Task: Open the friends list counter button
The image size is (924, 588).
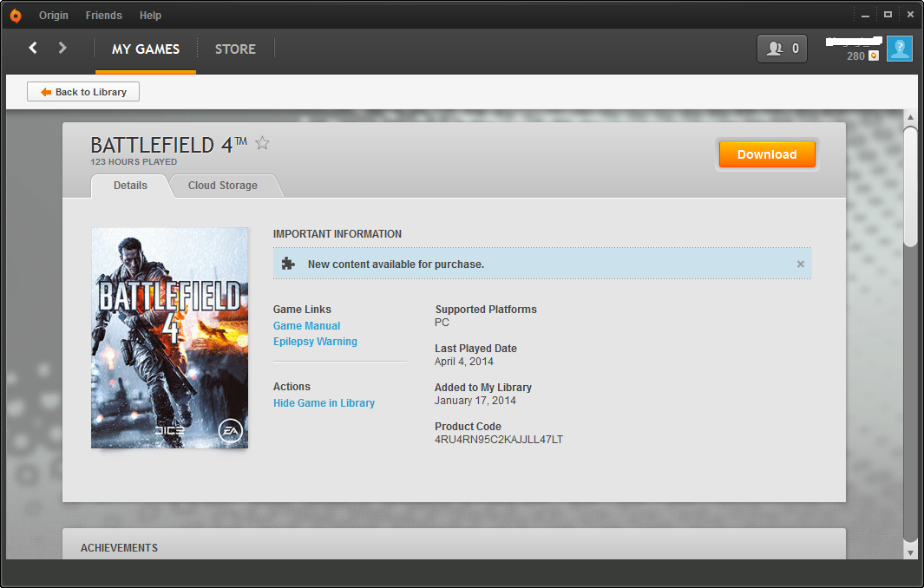Action: pyautogui.click(x=782, y=49)
